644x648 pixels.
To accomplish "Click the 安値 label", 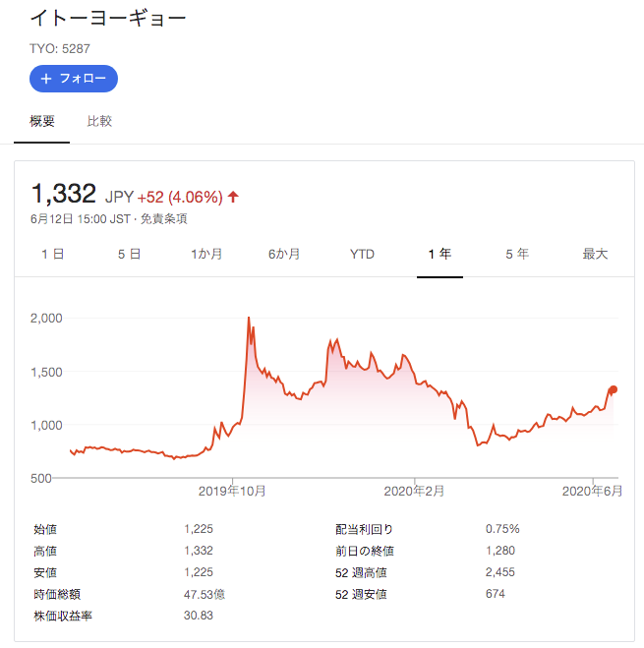I will click(x=45, y=572).
